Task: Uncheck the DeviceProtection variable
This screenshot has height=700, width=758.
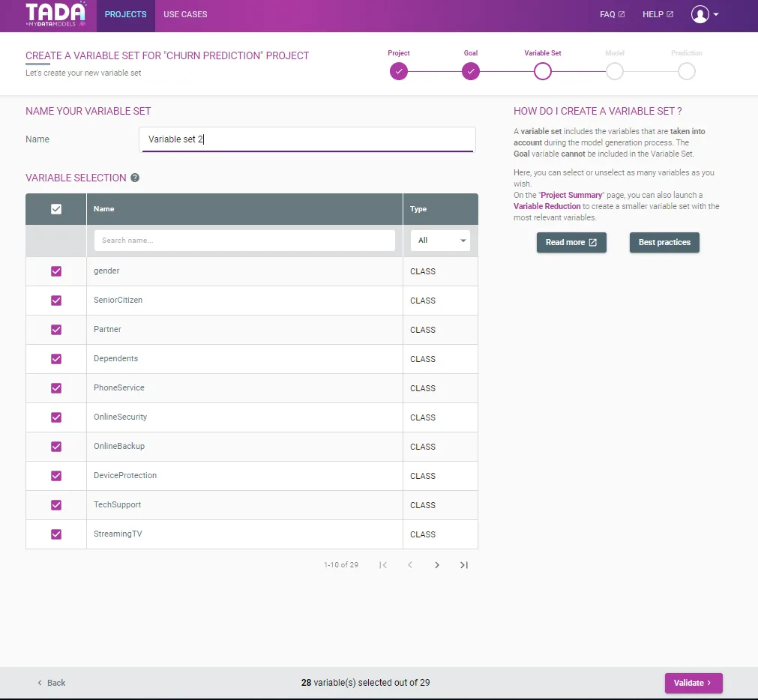Action: point(56,476)
